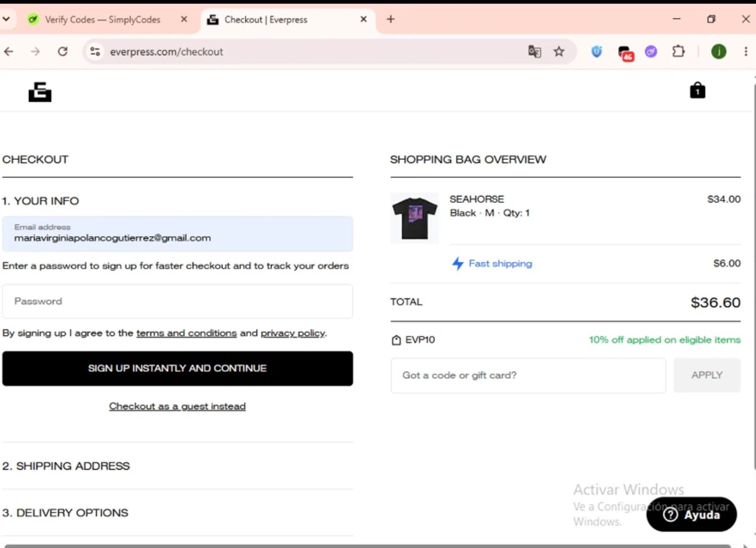Minimize the browser window
The height and width of the screenshot is (548, 756).
676,19
